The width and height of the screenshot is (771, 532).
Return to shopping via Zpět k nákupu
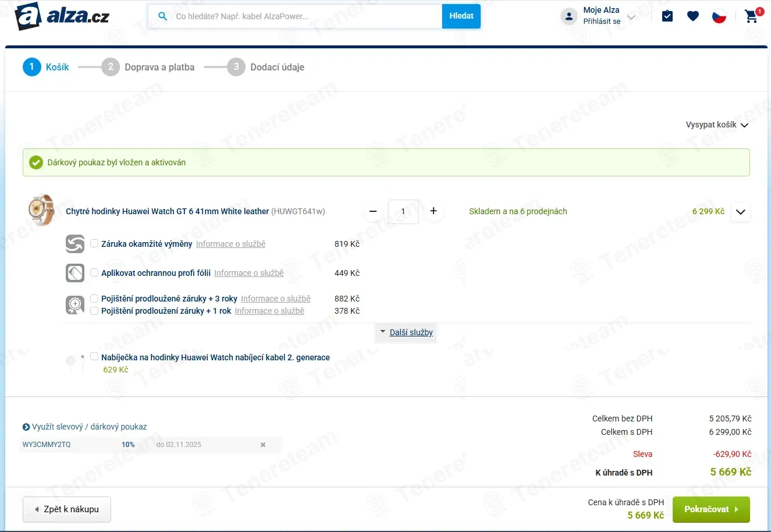(x=66, y=509)
